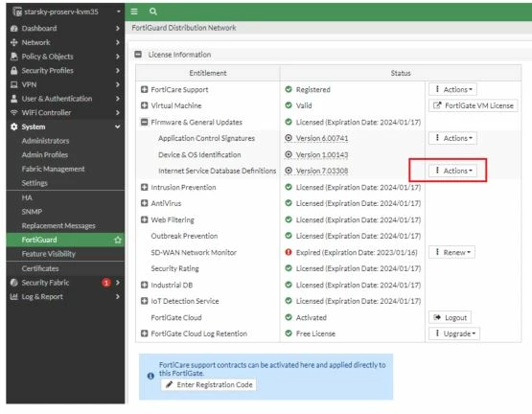Viewport: 532px width, 414px height.
Task: Select the FortiGuard menu item
Action: 65,240
